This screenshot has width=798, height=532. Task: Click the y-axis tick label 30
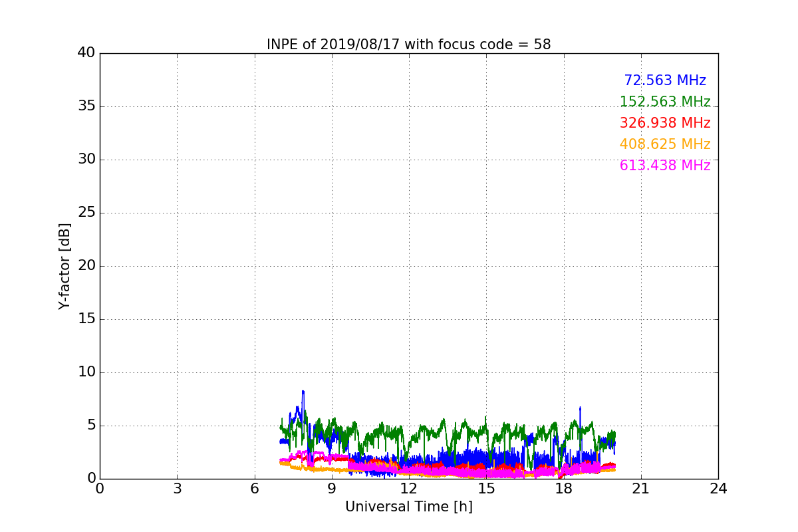(x=86, y=160)
